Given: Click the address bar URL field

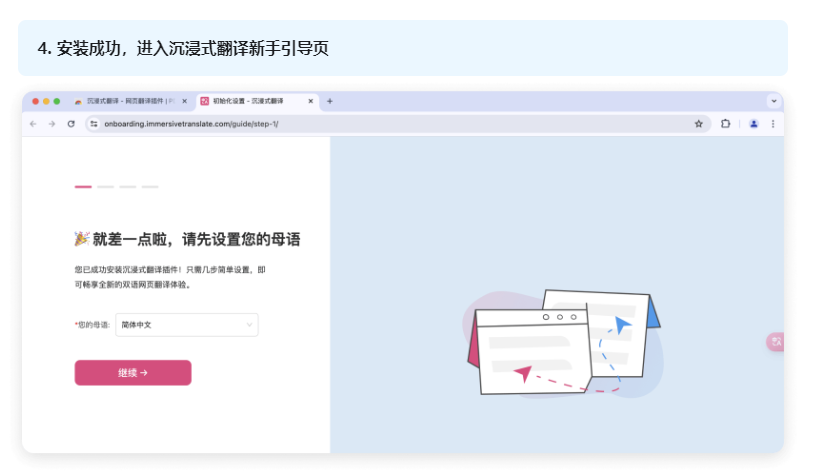Looking at the screenshot, I should point(396,124).
